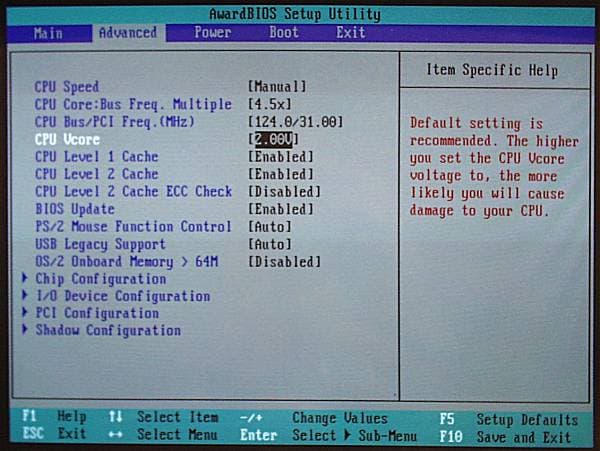Click the left/right arrow Select Menu icon
Screen dimensions: 600x451
click(115, 435)
